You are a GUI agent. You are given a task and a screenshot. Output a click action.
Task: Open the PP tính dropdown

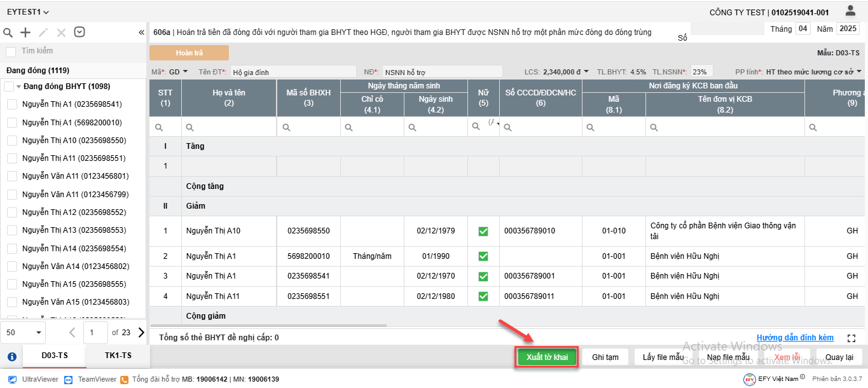click(x=814, y=71)
